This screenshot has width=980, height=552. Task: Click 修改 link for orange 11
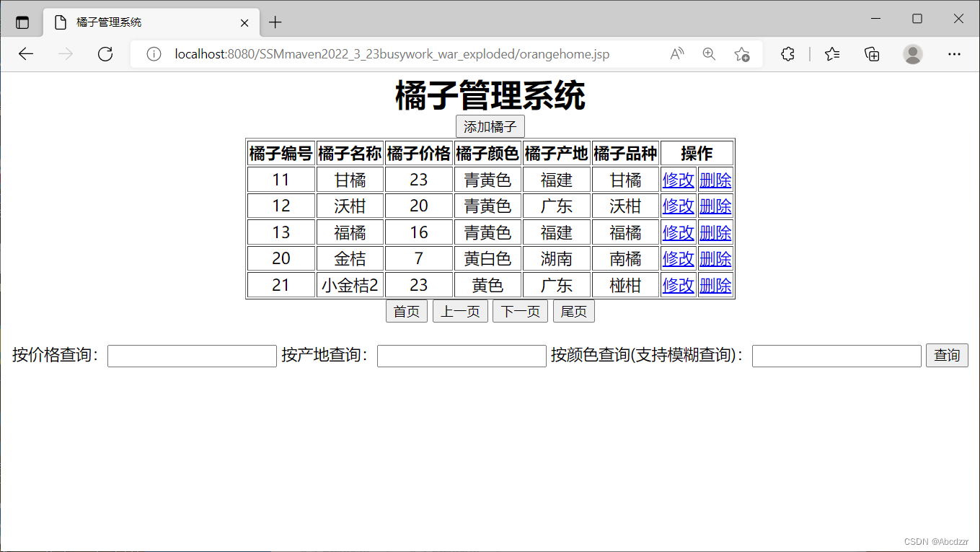[x=678, y=180]
